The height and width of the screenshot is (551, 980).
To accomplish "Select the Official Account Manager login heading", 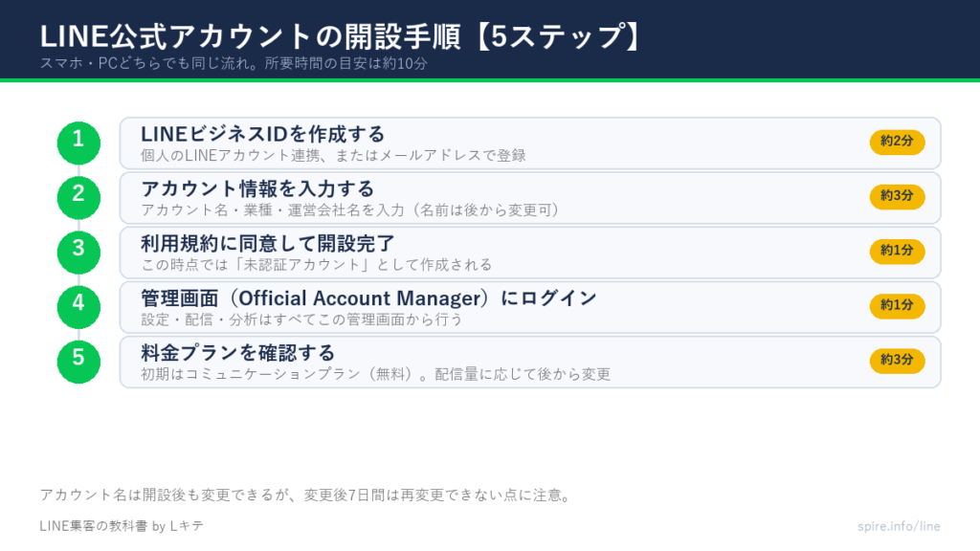I will [x=368, y=298].
